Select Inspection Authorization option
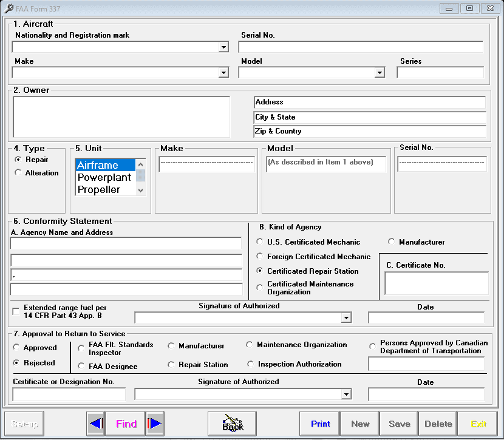The width and height of the screenshot is (504, 440). tap(250, 364)
